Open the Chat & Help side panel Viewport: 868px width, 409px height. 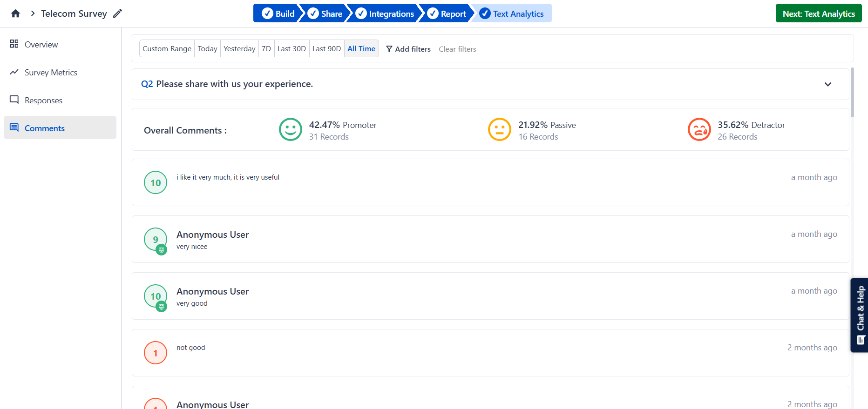click(x=860, y=315)
